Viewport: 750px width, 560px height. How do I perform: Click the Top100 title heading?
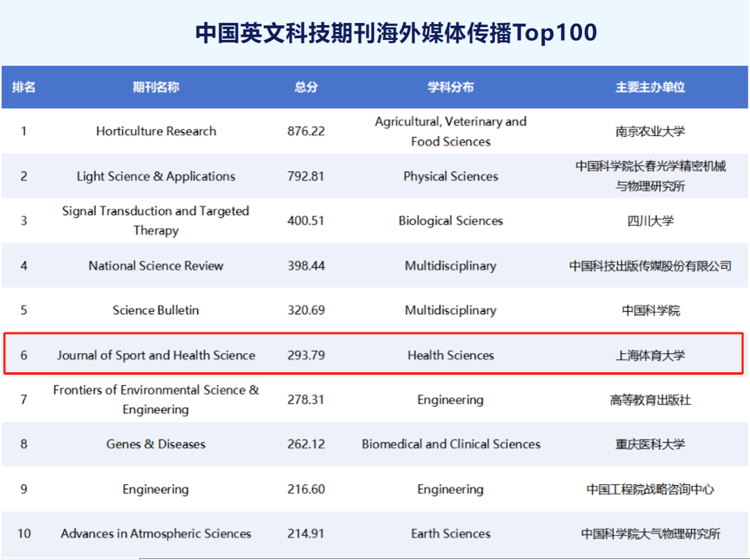396,33
